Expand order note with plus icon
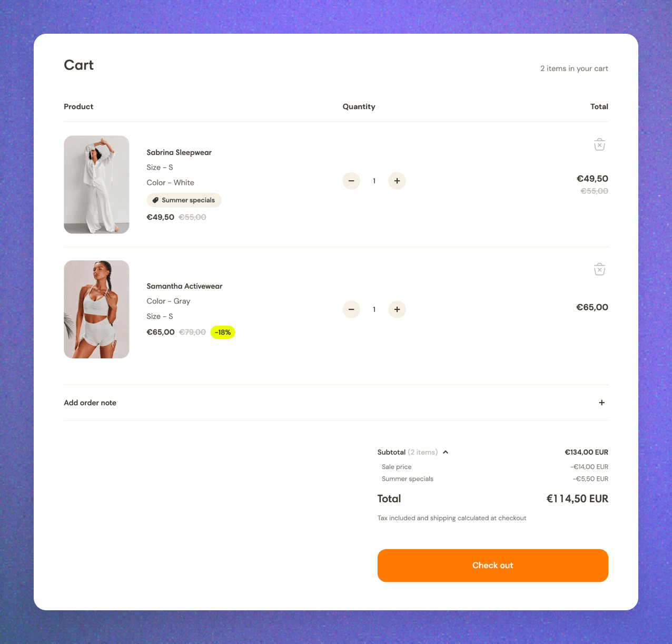The height and width of the screenshot is (644, 672). [x=602, y=403]
